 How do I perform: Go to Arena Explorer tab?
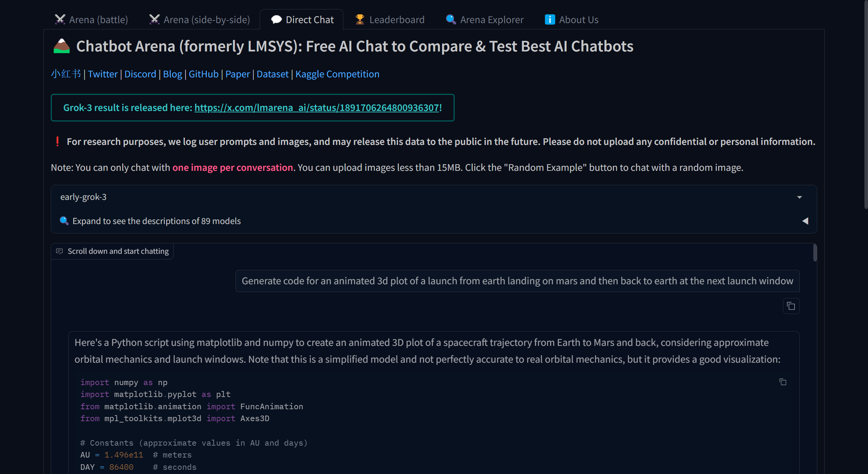click(484, 20)
